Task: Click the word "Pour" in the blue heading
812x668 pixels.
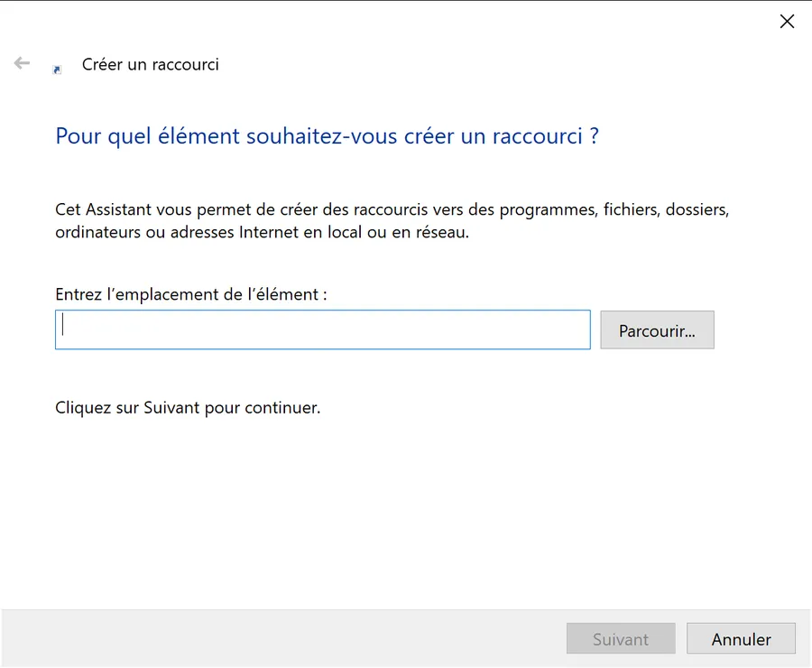Action: (78, 136)
